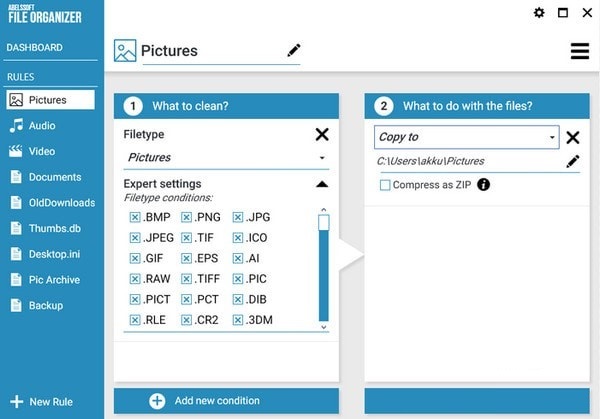The width and height of the screenshot is (600, 419).
Task: Click the filetype list scrollbar
Action: (x=323, y=270)
